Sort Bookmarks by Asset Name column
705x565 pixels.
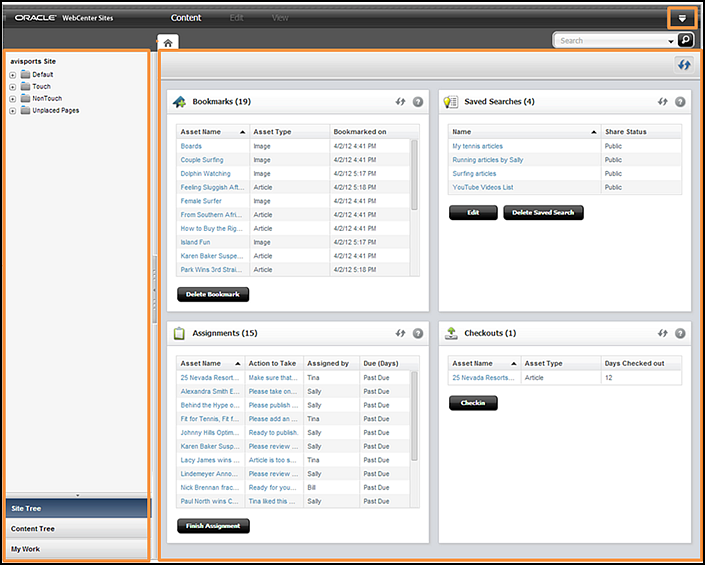pos(213,132)
